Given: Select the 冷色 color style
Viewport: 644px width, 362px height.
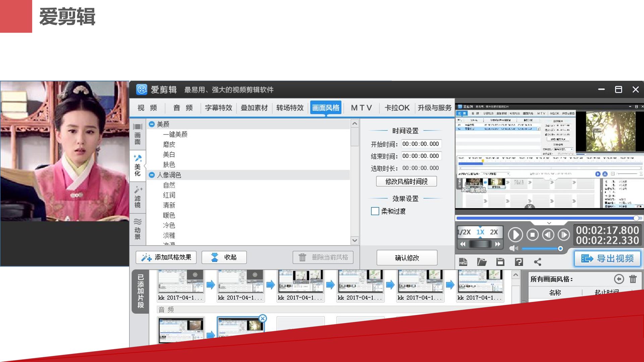Looking at the screenshot, I should click(169, 225).
